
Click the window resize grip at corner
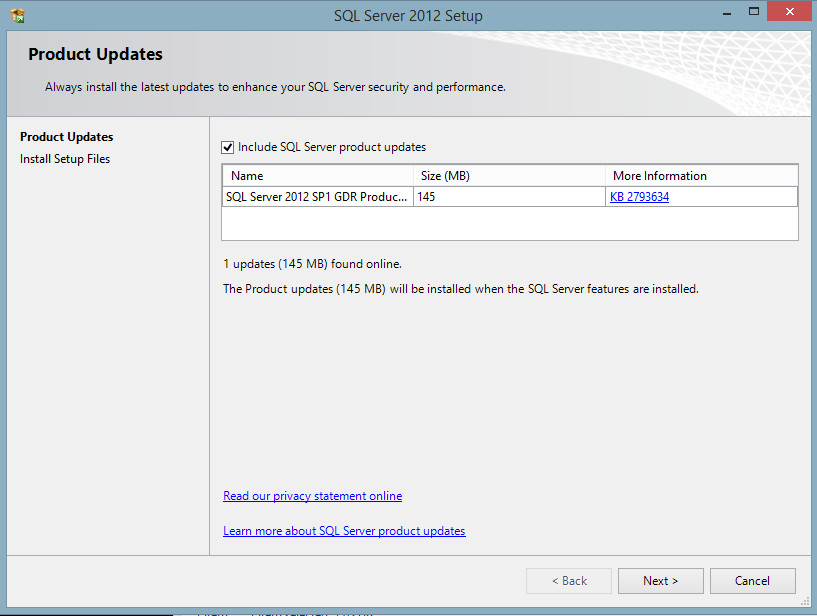(x=805, y=602)
